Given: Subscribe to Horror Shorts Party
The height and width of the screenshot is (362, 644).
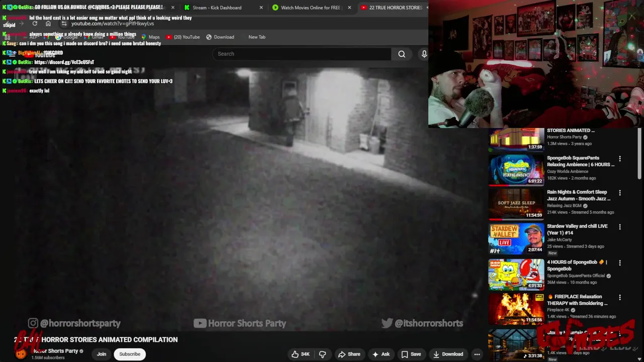Looking at the screenshot, I should coord(130,354).
